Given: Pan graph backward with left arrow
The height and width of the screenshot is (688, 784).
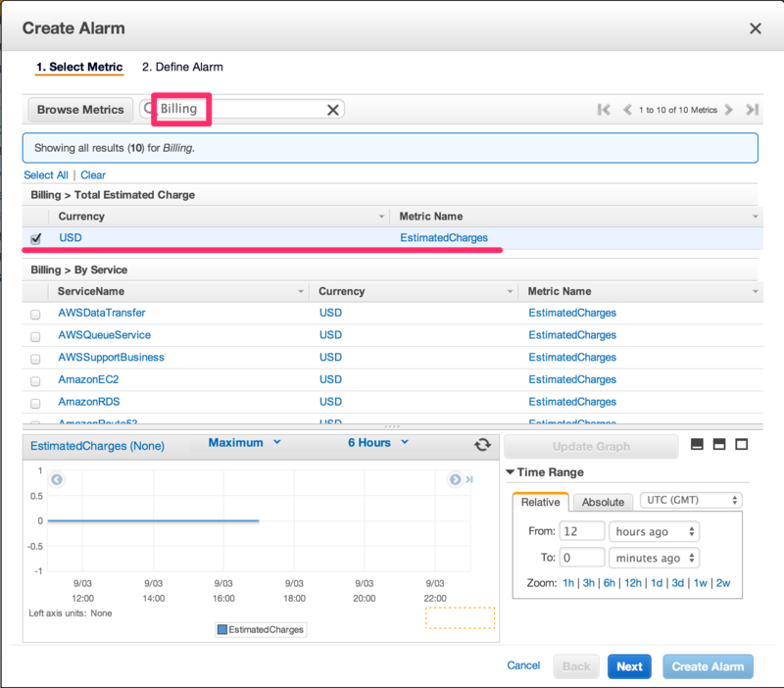Looking at the screenshot, I should (x=57, y=479).
